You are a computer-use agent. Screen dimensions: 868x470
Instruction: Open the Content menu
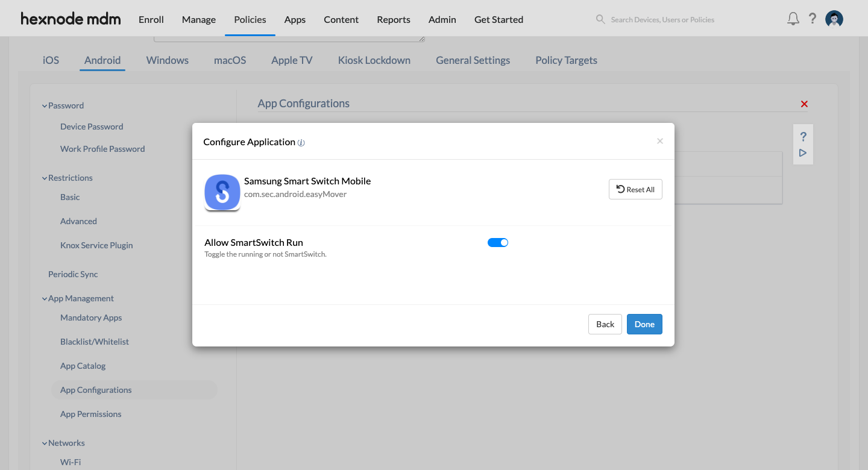341,19
